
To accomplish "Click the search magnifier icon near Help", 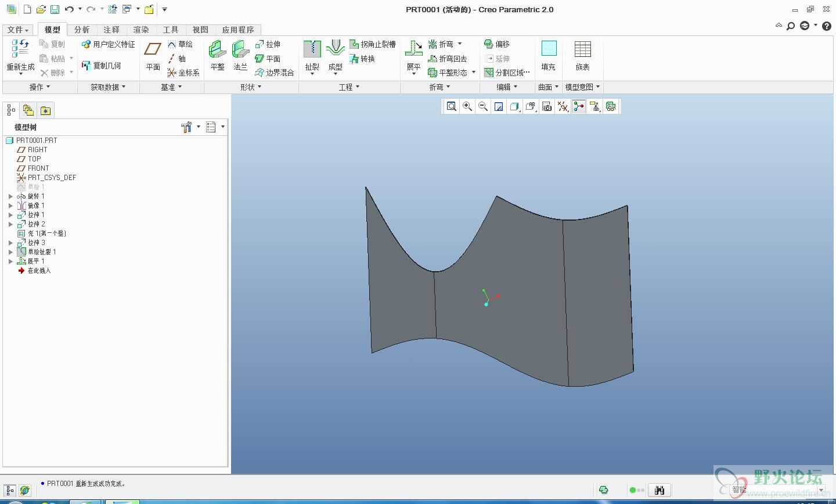I will click(791, 26).
